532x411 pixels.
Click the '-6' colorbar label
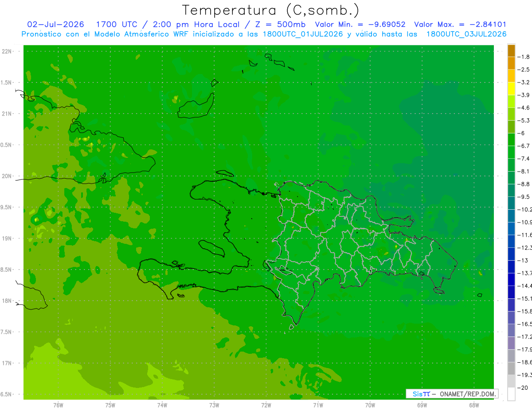pos(521,133)
